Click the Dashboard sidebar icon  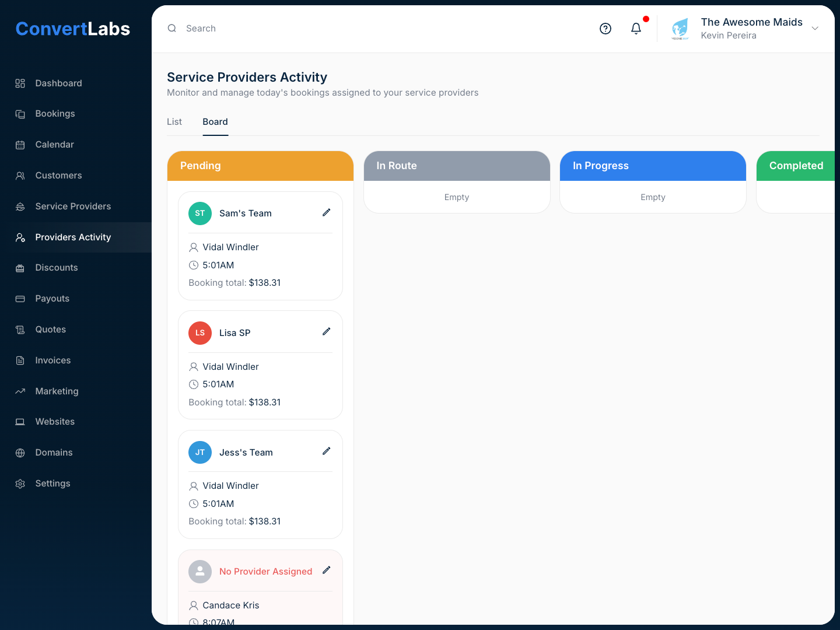click(20, 83)
